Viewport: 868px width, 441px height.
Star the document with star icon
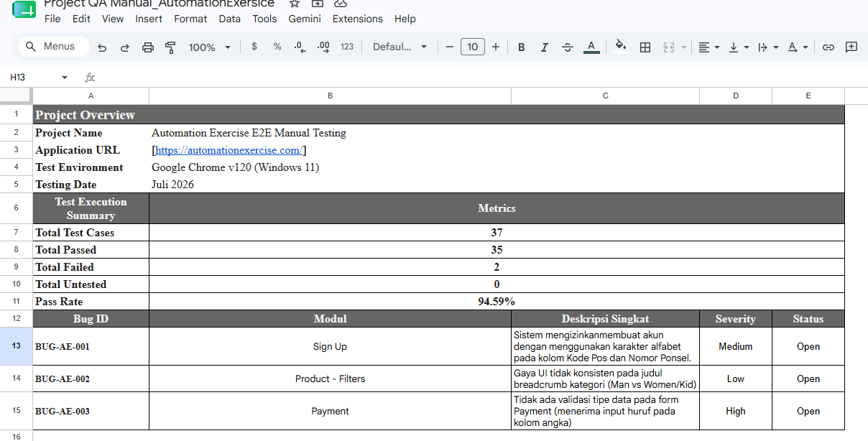point(294,3)
